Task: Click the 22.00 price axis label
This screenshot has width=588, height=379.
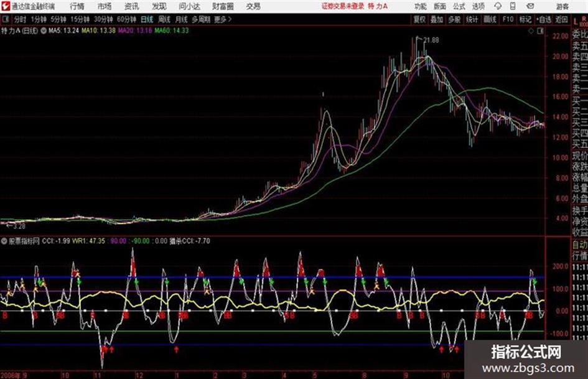Action: pyautogui.click(x=561, y=36)
